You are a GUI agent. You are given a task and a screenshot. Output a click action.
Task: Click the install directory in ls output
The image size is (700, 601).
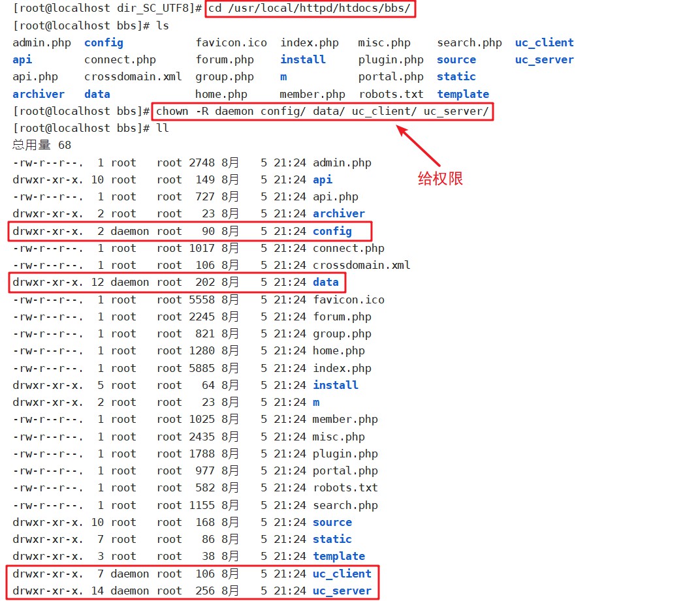(303, 60)
